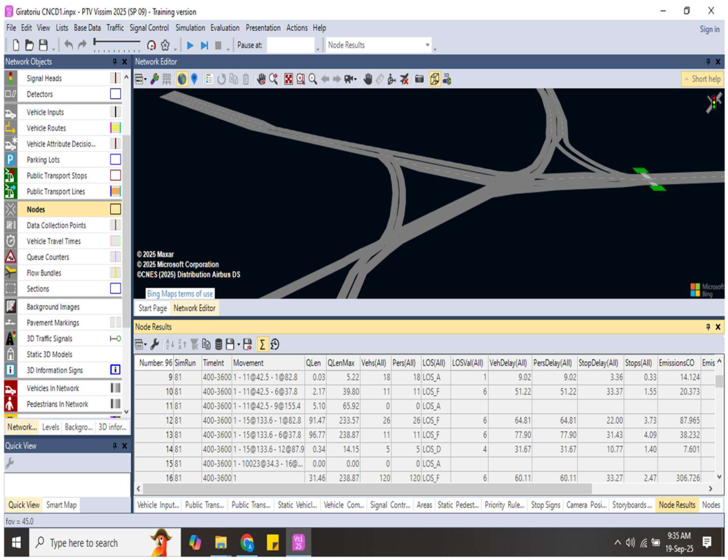Click the Queue Counters warning-sign icon
Image resolution: width=728 pixels, height=560 pixels.
pos(10,257)
